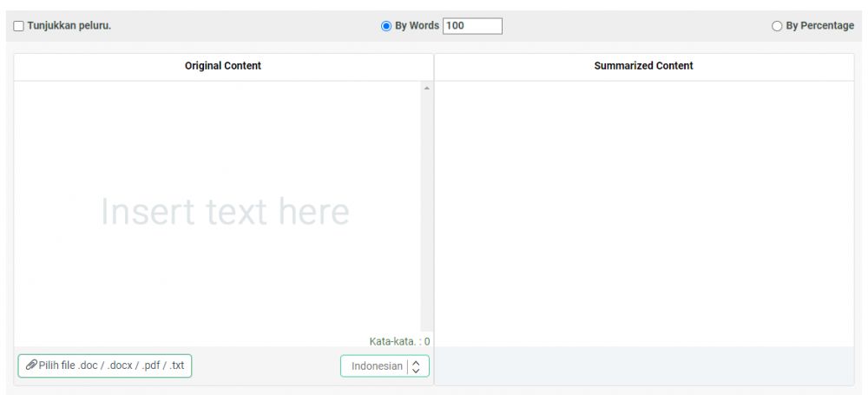
Task: Click the paperclip attachment icon
Action: click(31, 365)
